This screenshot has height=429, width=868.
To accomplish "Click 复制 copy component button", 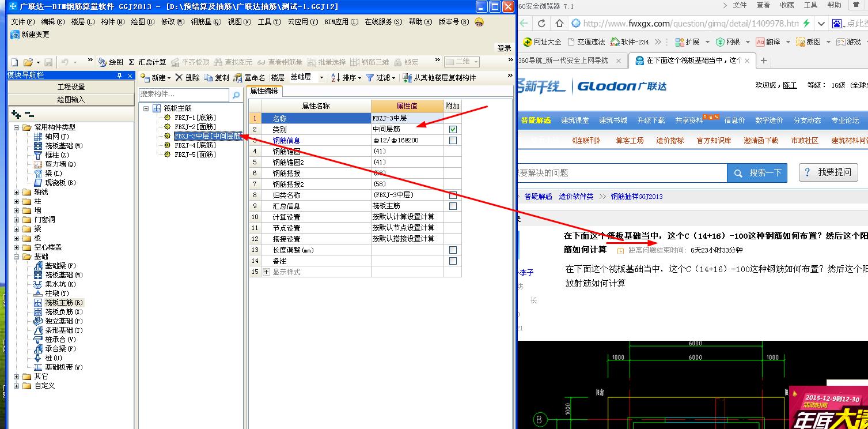I will [217, 77].
